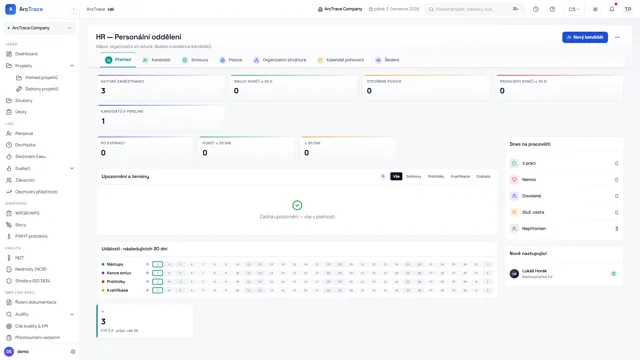Image resolution: width=640 pixels, height=360 pixels.
Task: Switch to the Školení tab
Action: [x=387, y=60]
